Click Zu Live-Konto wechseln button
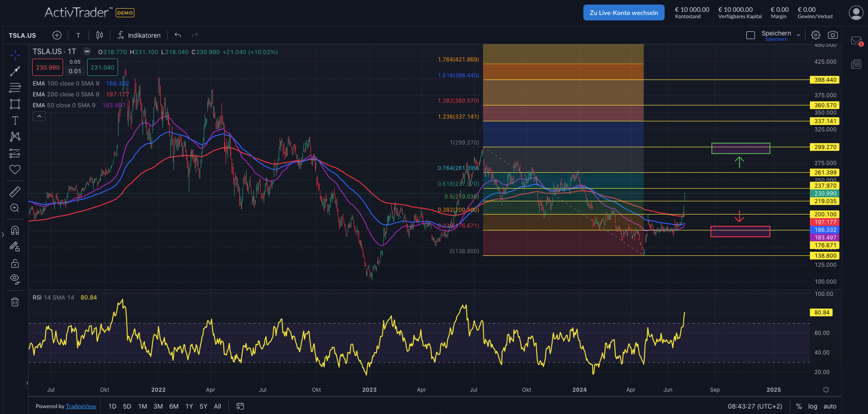The height and width of the screenshot is (414, 868). pyautogui.click(x=623, y=13)
